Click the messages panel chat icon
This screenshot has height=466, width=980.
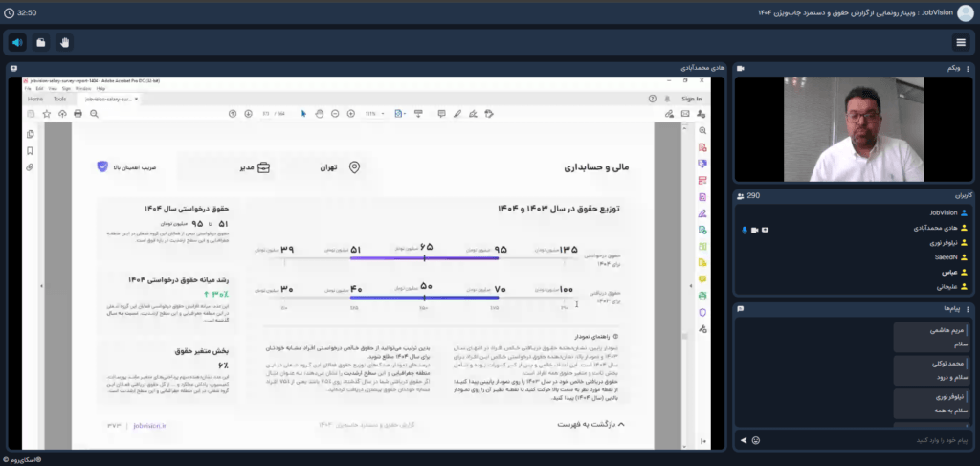(x=741, y=308)
